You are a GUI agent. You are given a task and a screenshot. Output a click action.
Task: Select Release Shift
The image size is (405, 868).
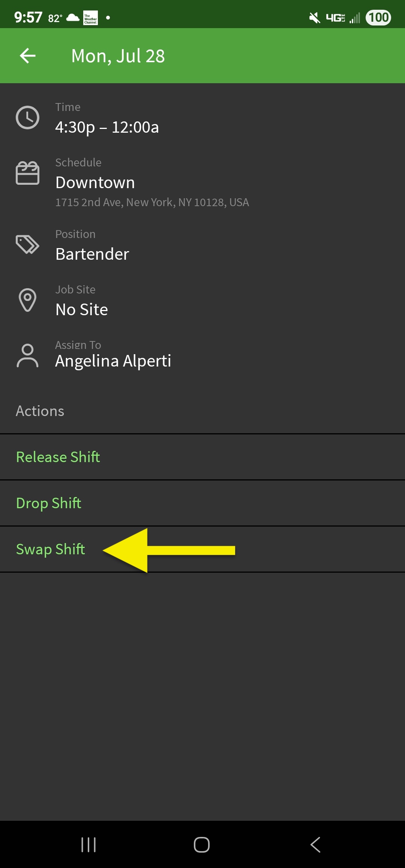pyautogui.click(x=58, y=457)
